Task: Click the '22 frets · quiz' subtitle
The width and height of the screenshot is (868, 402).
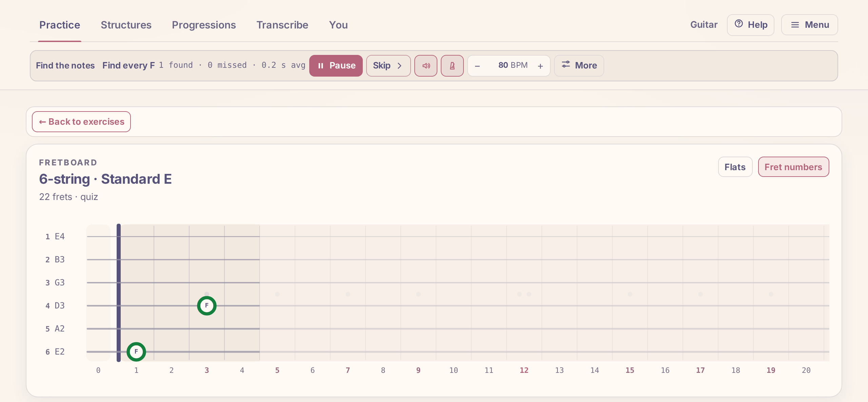Action: point(68,197)
